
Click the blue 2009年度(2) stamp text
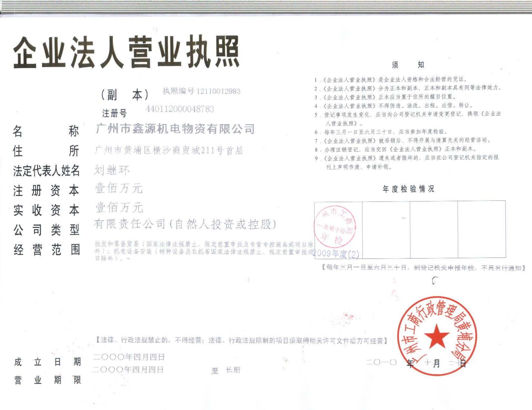pos(336,254)
